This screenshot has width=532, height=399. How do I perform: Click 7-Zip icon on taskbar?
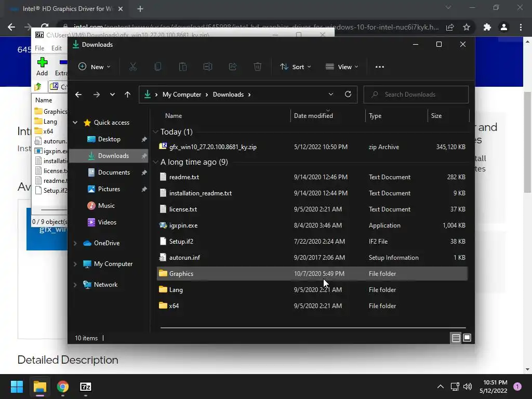pos(86,387)
